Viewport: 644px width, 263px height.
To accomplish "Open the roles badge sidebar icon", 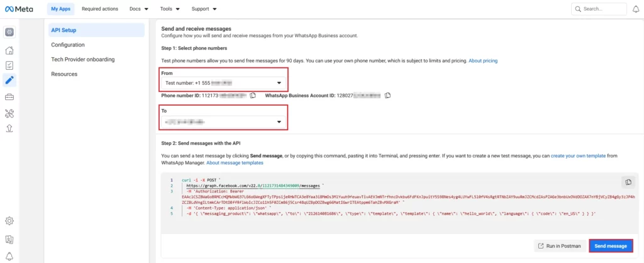I will click(9, 239).
